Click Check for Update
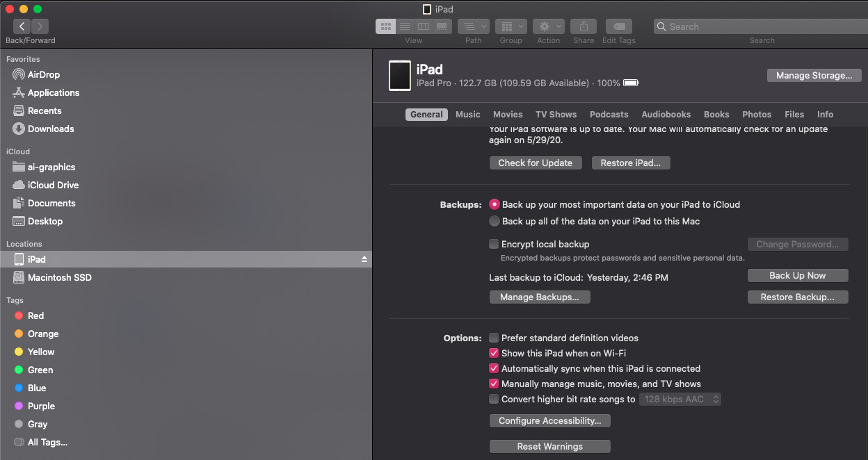The height and width of the screenshot is (460, 868). point(536,163)
